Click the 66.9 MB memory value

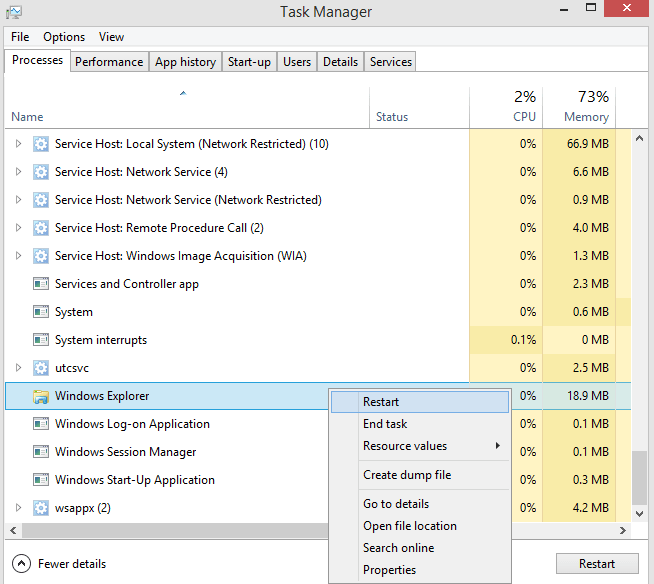point(588,144)
